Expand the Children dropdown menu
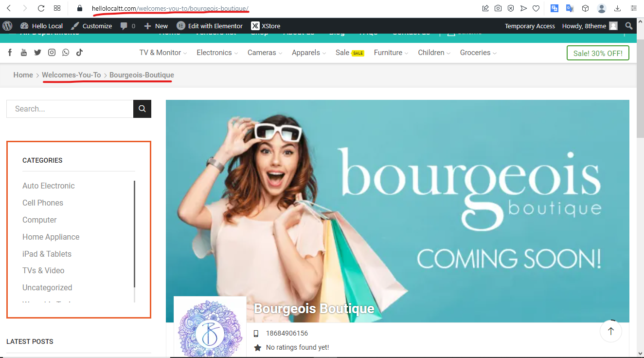Screen dimensions: 644x358 434,53
